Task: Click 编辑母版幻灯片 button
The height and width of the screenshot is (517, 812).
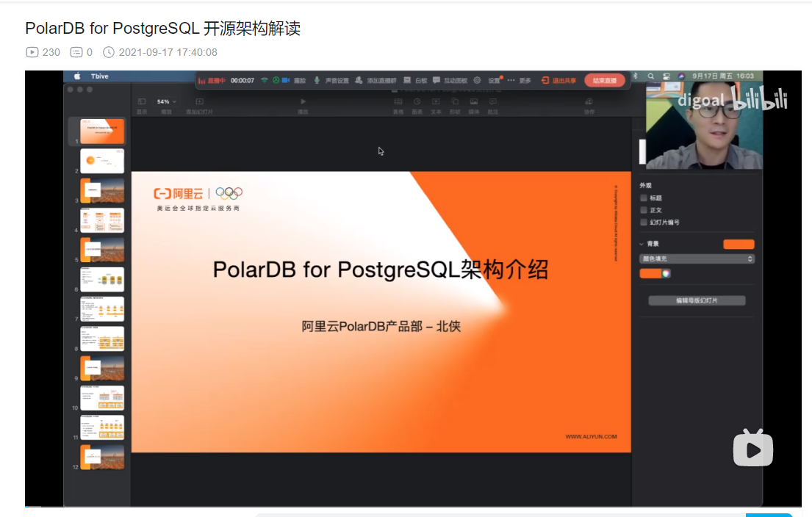Action: point(697,300)
